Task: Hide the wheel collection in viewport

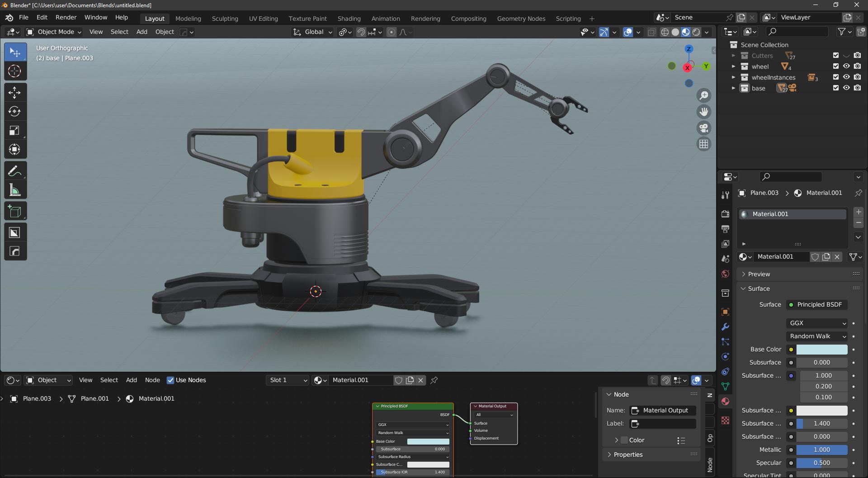Action: tap(846, 66)
